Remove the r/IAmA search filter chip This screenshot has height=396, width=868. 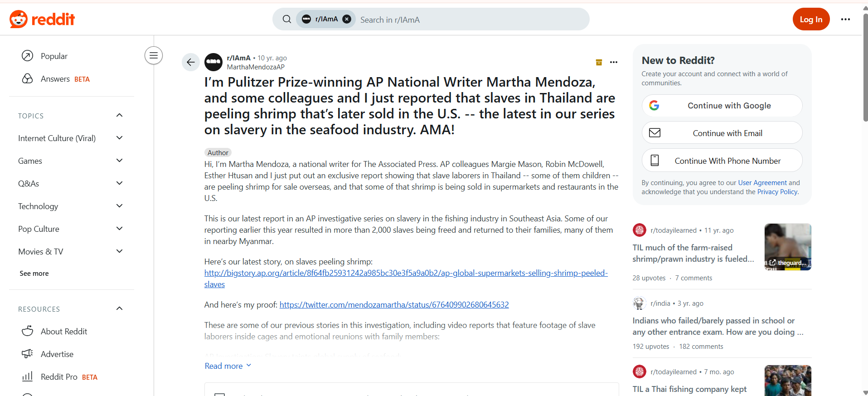tap(347, 19)
